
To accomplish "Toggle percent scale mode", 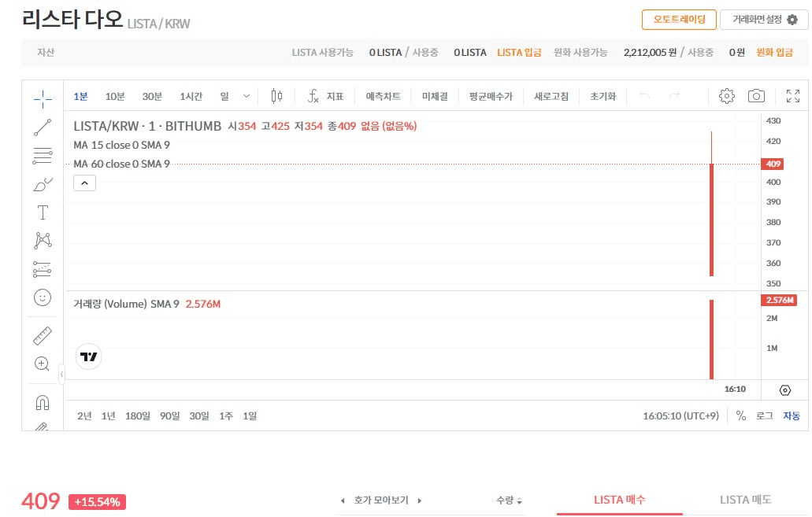I will point(741,416).
